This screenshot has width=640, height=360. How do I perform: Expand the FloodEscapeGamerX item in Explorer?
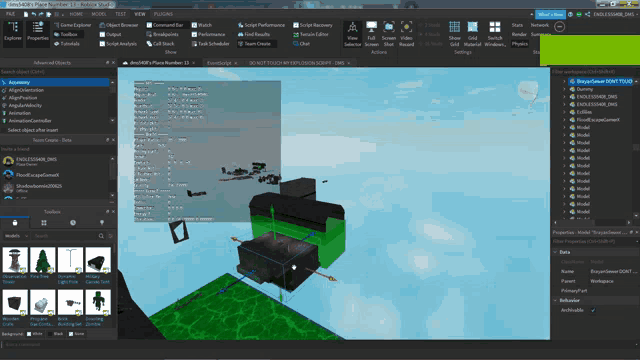[564, 120]
